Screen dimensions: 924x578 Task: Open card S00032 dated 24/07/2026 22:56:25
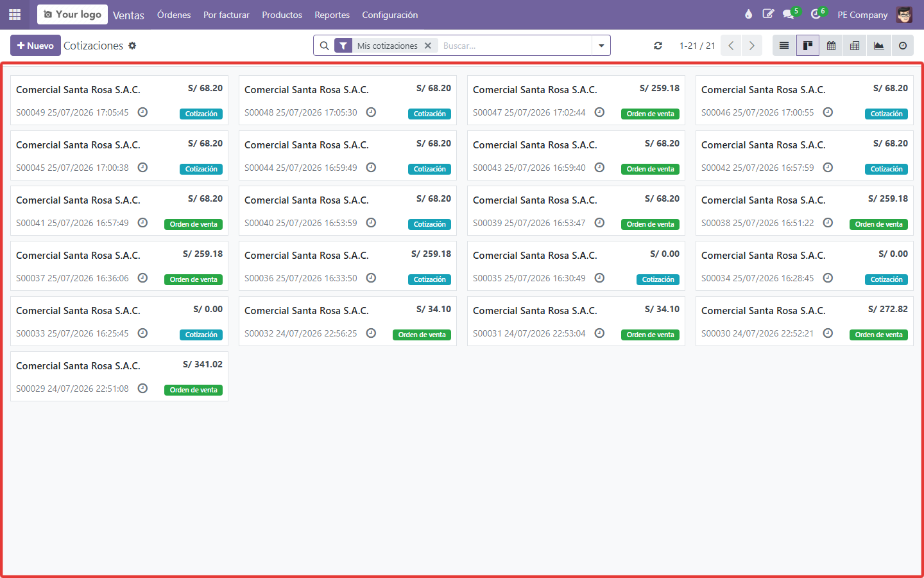(x=348, y=321)
